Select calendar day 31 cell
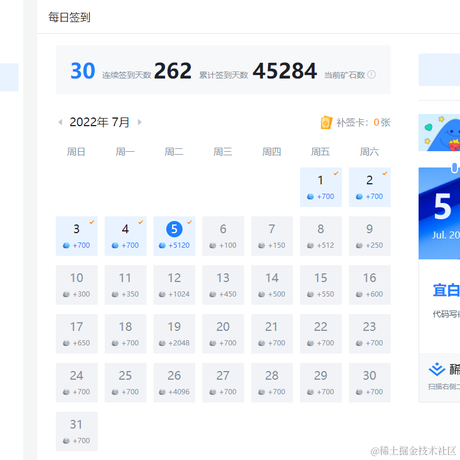The image size is (460, 460). [x=77, y=431]
